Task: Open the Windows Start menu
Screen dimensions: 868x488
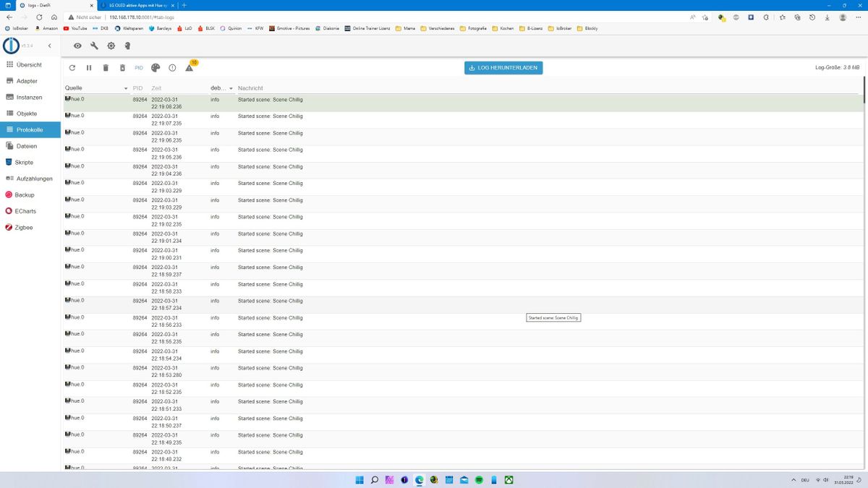Action: pos(359,479)
